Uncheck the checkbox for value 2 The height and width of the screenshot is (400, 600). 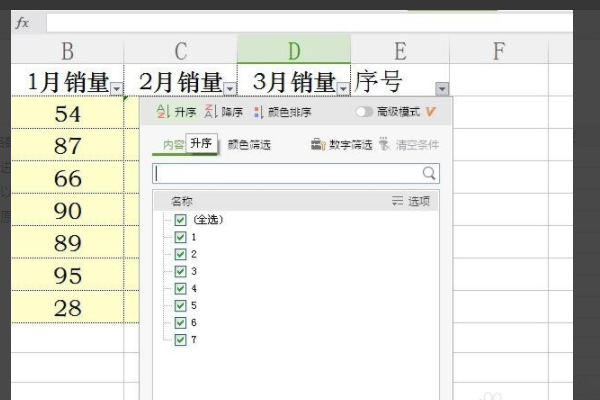point(180,254)
